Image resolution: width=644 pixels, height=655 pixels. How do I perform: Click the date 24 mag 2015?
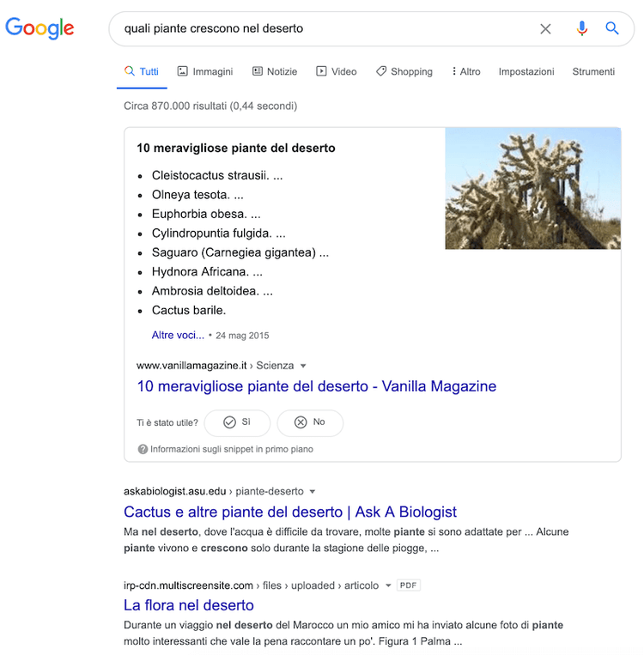pos(242,336)
